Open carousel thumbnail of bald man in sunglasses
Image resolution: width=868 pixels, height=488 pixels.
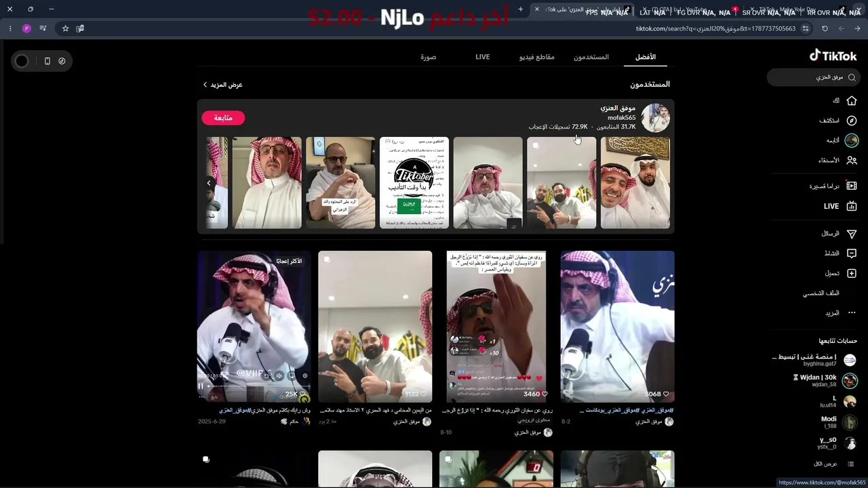tap(340, 183)
